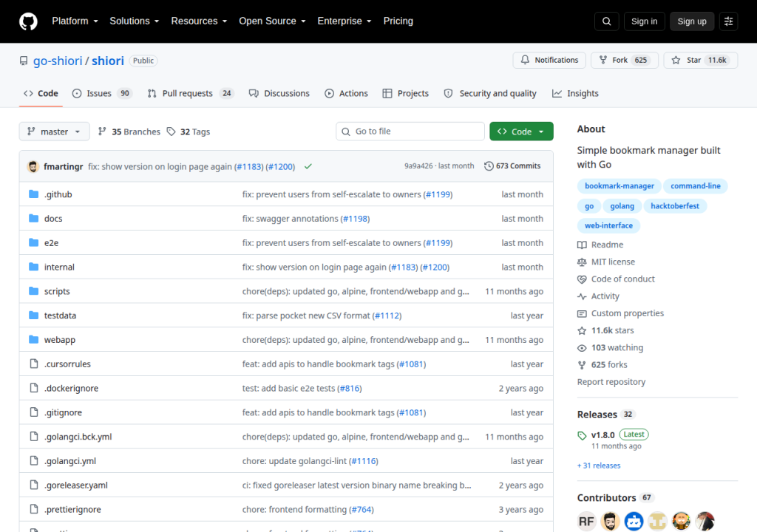Open the bookmark-manager topic
This screenshot has height=532, width=757.
pyautogui.click(x=619, y=186)
